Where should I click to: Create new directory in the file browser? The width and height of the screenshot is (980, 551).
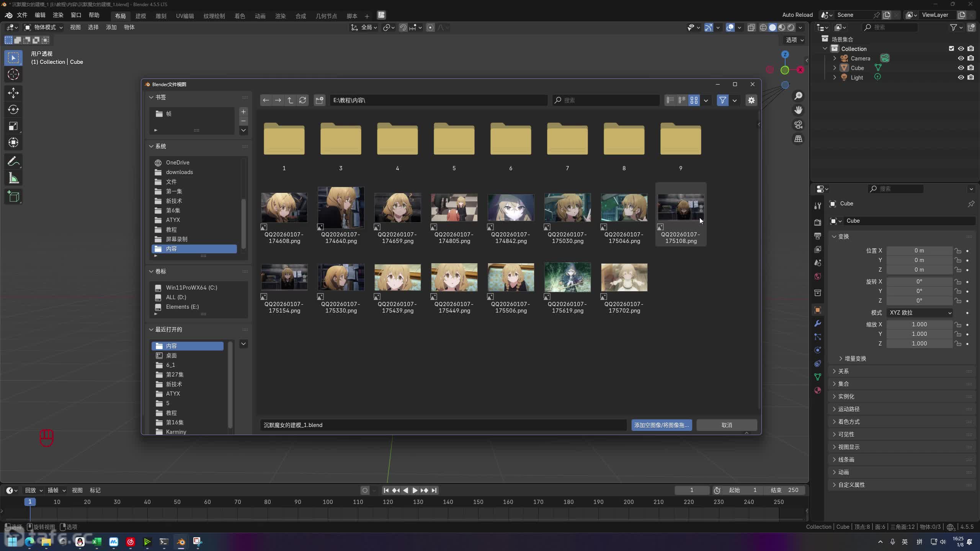pyautogui.click(x=319, y=100)
